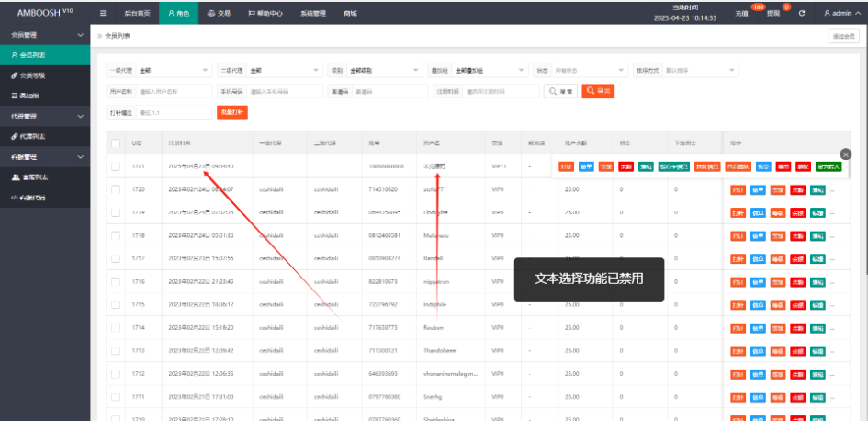Click 账变 in the expanded action row
This screenshot has height=421, width=868.
(763, 166)
